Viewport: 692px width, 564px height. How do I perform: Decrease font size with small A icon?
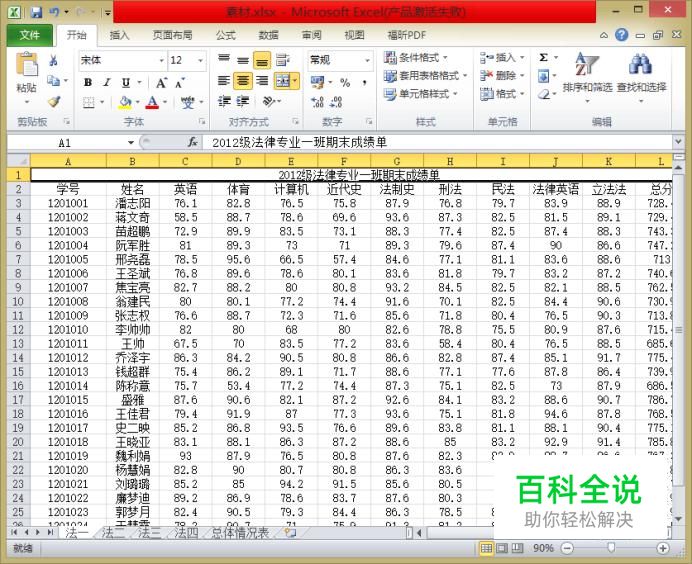(x=180, y=83)
